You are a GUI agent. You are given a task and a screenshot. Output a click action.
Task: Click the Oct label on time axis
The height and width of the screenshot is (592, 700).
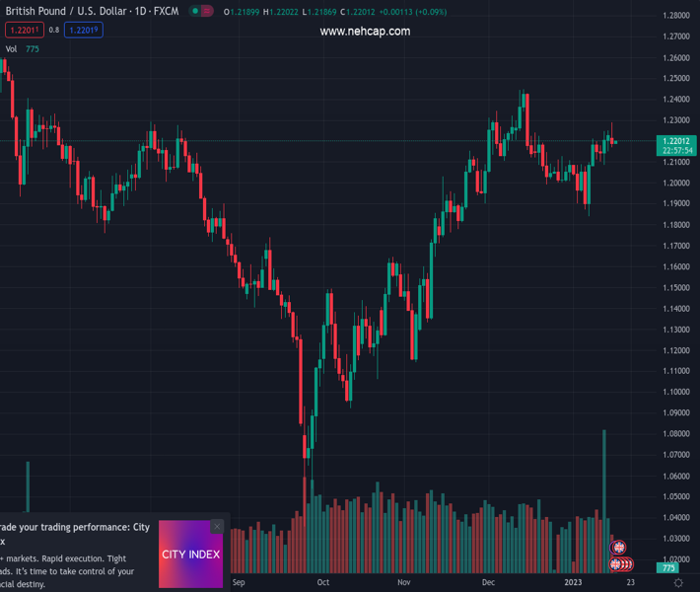pos(323,583)
